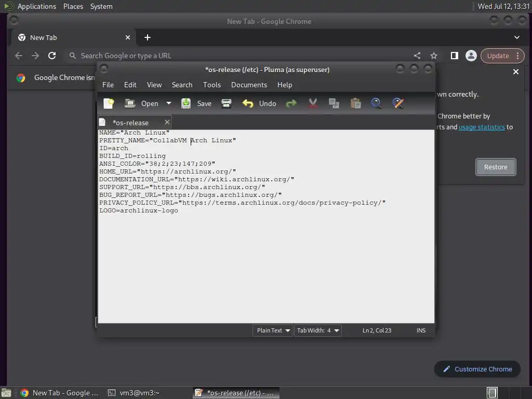Create a new document in Pluma
The height and width of the screenshot is (399, 532).
click(109, 103)
